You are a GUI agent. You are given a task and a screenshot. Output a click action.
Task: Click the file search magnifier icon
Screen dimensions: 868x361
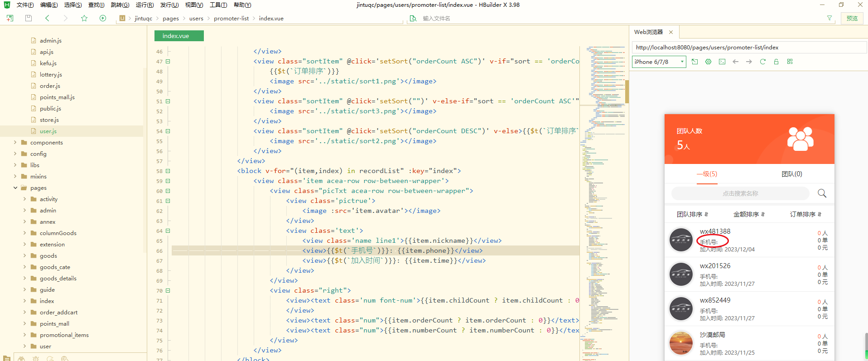tap(413, 18)
